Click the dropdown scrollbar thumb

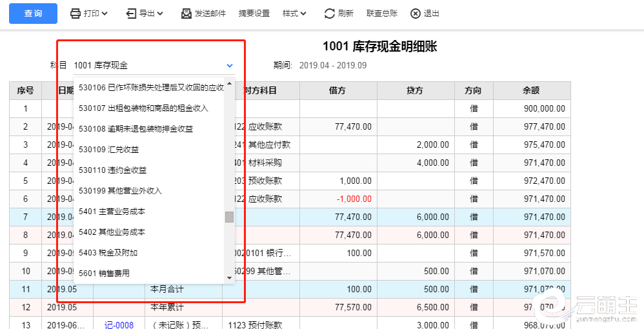[229, 217]
